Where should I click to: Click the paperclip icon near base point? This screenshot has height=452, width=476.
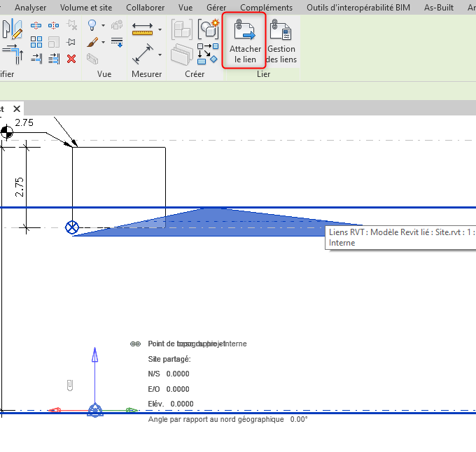(69, 384)
